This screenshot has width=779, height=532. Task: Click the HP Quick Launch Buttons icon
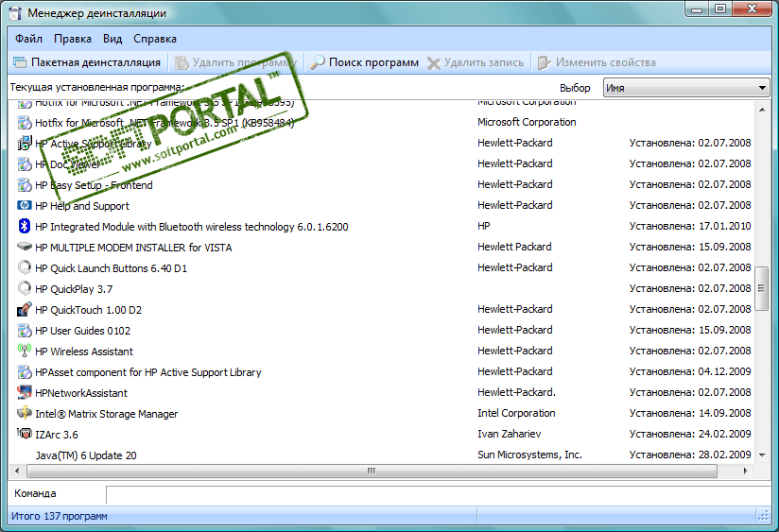(24, 267)
